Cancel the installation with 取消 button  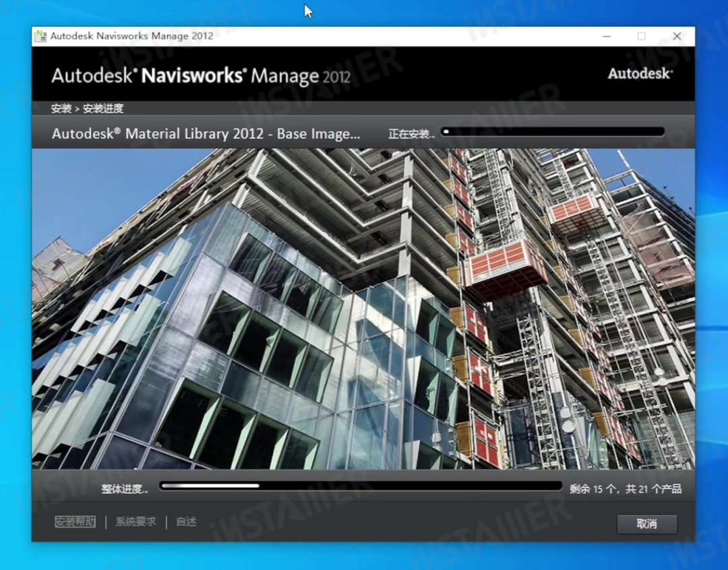(646, 524)
